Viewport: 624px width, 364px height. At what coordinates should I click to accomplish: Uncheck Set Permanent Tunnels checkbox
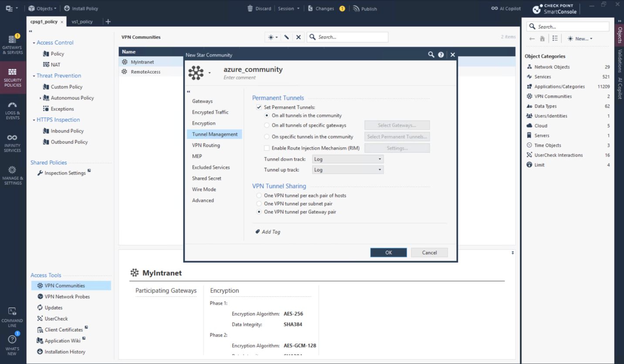pyautogui.click(x=259, y=107)
